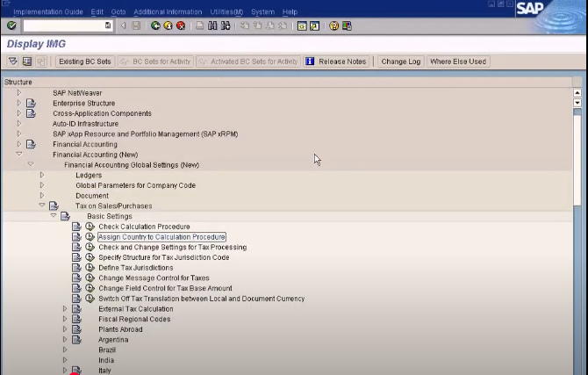Screen dimensions: 588x375
Task: Expand the Auto-ID Infrastructure node
Action: click(x=19, y=124)
